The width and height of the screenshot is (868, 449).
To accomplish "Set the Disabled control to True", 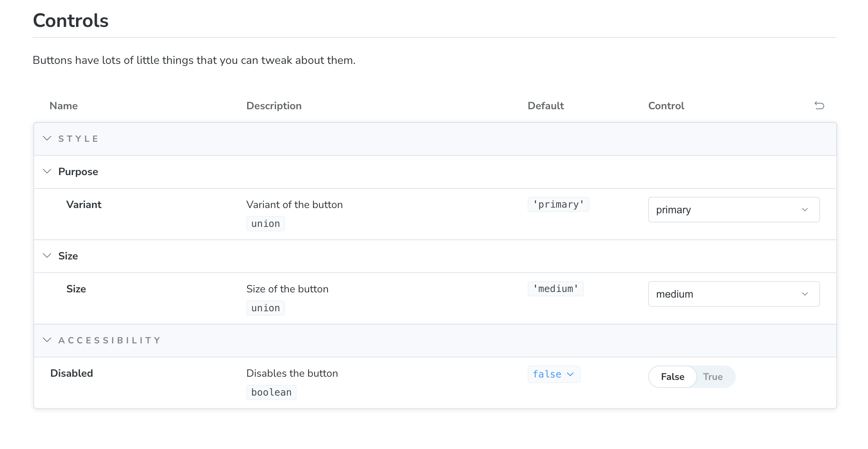I will (712, 377).
